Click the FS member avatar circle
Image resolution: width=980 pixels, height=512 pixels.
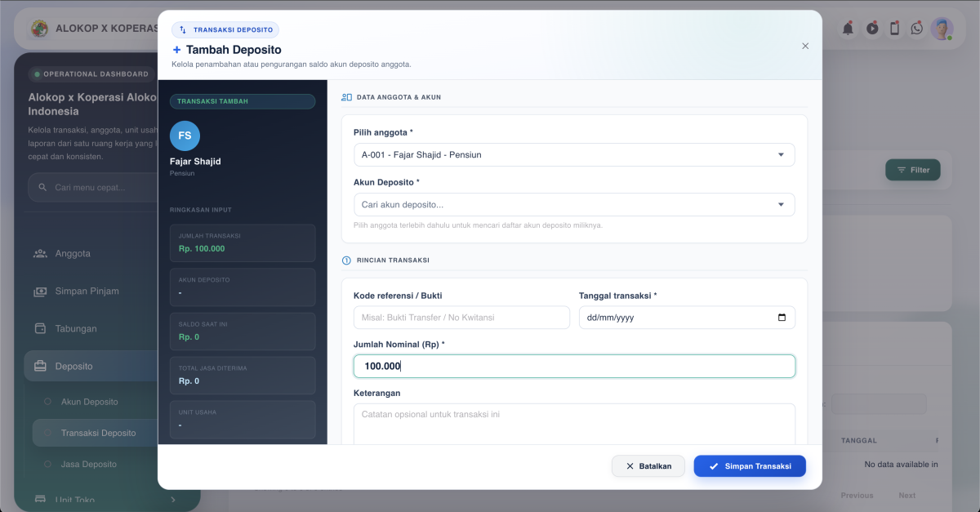[185, 136]
